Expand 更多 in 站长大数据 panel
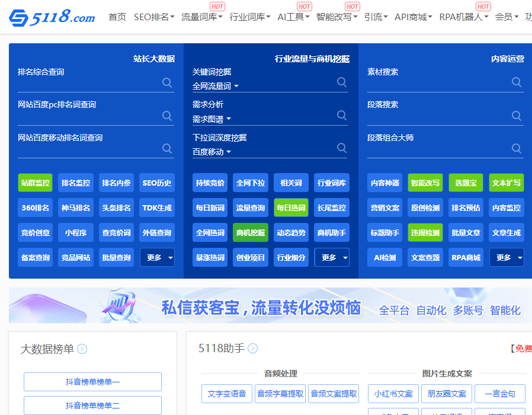The width and height of the screenshot is (532, 415). (x=157, y=257)
